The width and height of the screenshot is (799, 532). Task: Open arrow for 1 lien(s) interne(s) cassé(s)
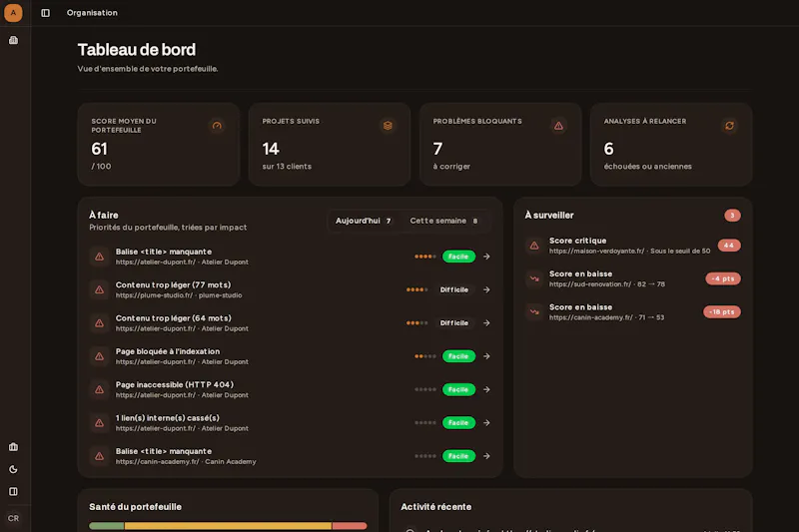[486, 422]
